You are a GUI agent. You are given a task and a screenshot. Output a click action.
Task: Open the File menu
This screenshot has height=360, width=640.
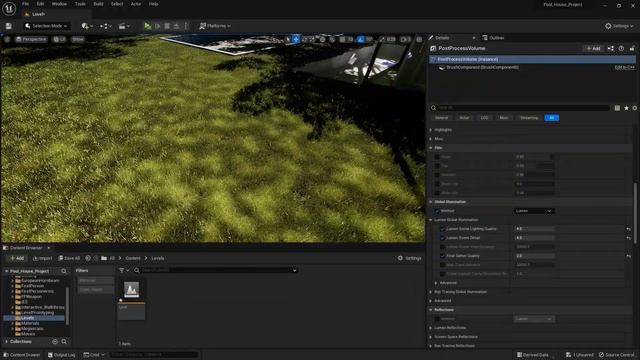click(25, 4)
